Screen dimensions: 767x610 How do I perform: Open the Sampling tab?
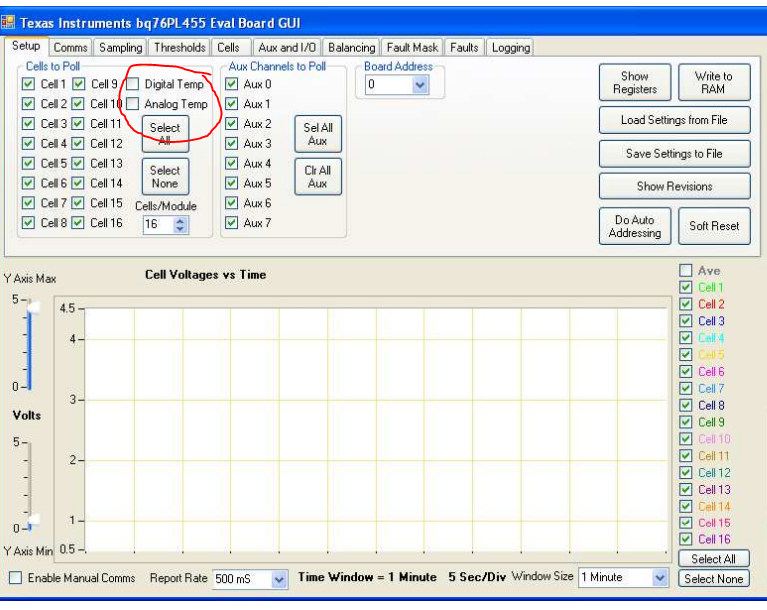pyautogui.click(x=120, y=47)
